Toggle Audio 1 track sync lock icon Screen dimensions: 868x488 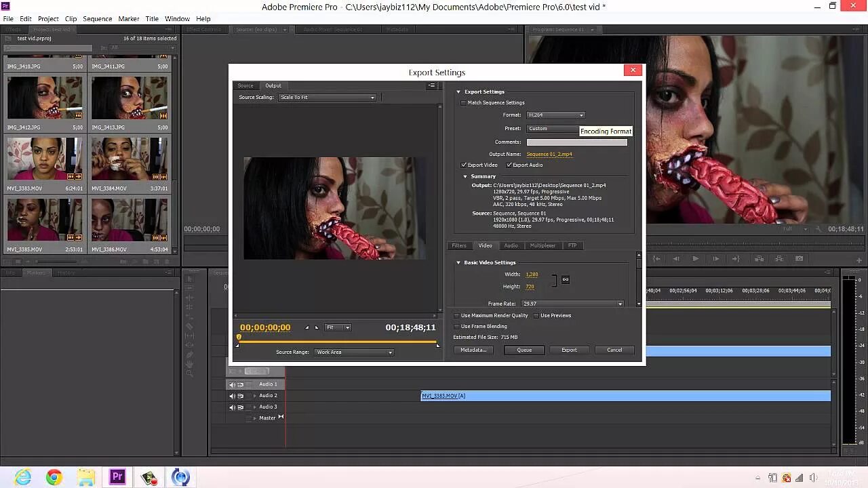tap(240, 384)
